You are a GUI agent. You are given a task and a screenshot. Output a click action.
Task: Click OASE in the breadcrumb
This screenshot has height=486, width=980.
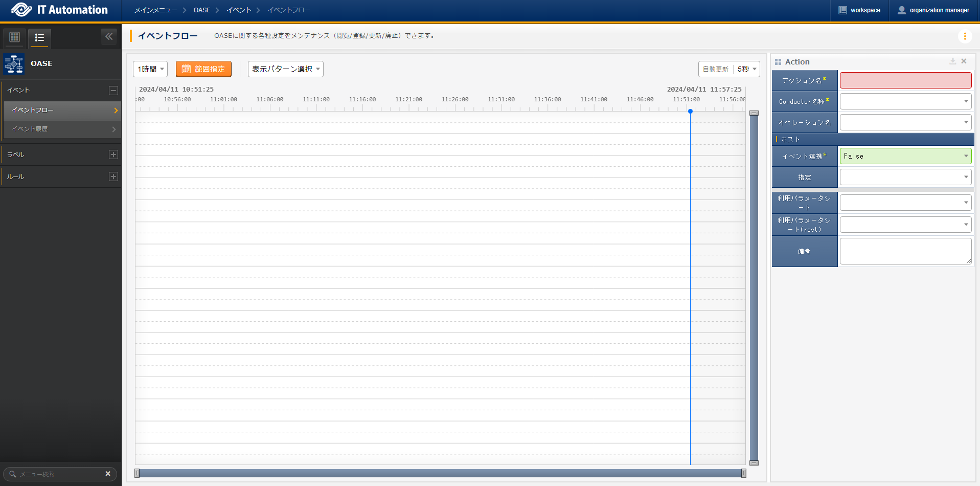pos(201,10)
